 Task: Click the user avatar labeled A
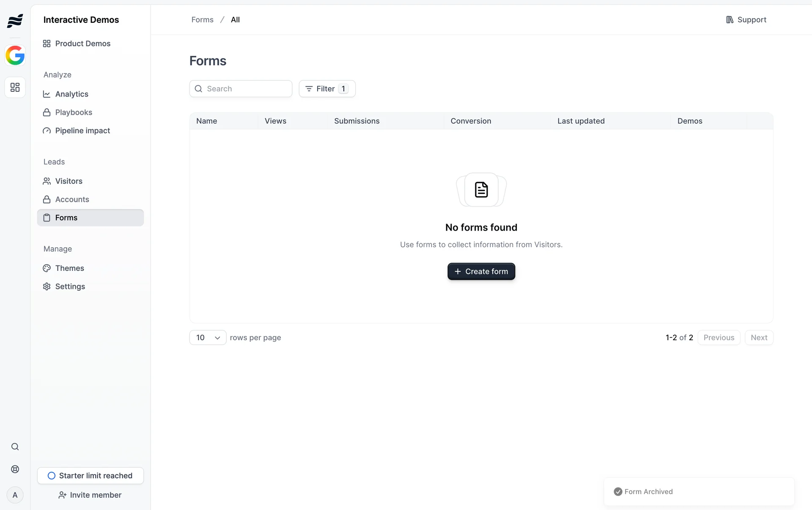pyautogui.click(x=15, y=495)
